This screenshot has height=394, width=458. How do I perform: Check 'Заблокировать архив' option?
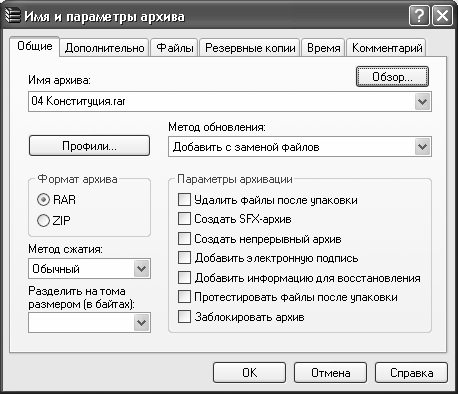(x=184, y=317)
